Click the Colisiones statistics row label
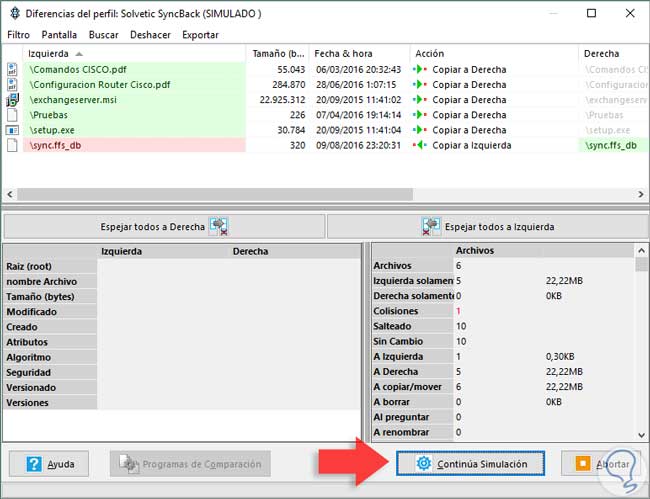This screenshot has width=650, height=499. 395,311
